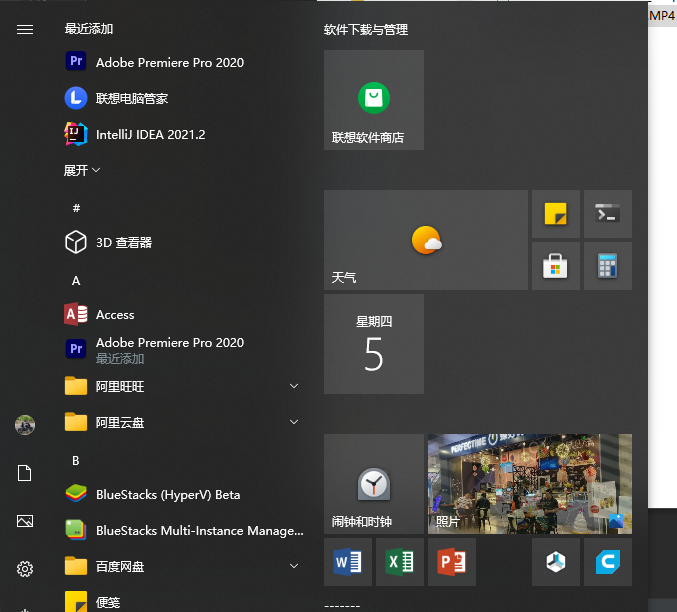Open the 闹钟和时钟 tile
The width and height of the screenshot is (677, 612).
tap(374, 484)
